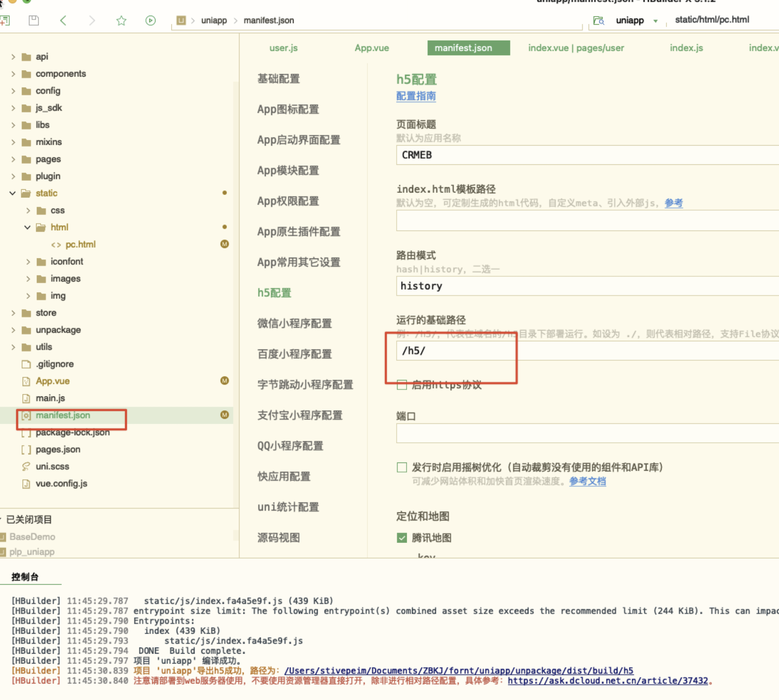
Task: Open the 基础配置 section
Action: 279,79
